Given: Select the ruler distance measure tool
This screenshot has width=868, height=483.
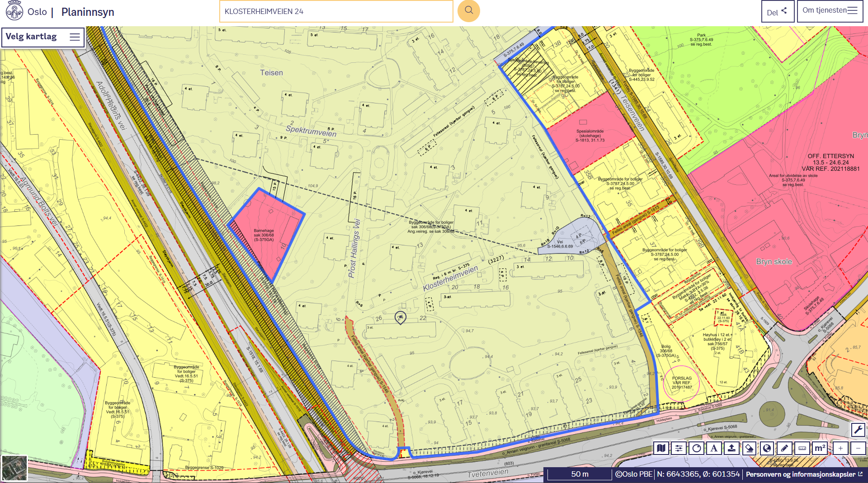Looking at the screenshot, I should (802, 448).
